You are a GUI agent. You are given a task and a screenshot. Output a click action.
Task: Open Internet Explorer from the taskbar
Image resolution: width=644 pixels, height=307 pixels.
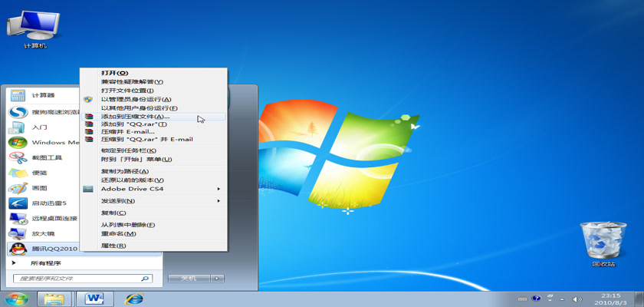[x=134, y=298]
